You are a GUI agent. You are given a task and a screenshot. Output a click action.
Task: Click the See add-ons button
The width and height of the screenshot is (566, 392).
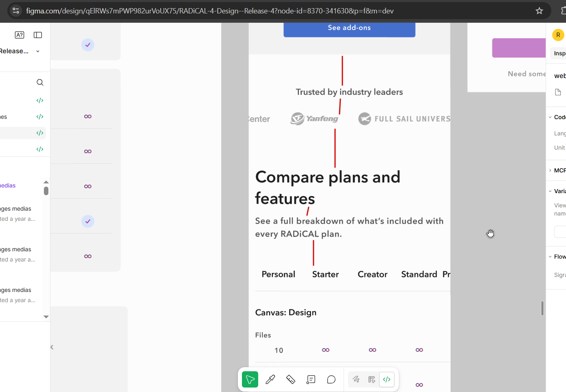click(x=349, y=28)
